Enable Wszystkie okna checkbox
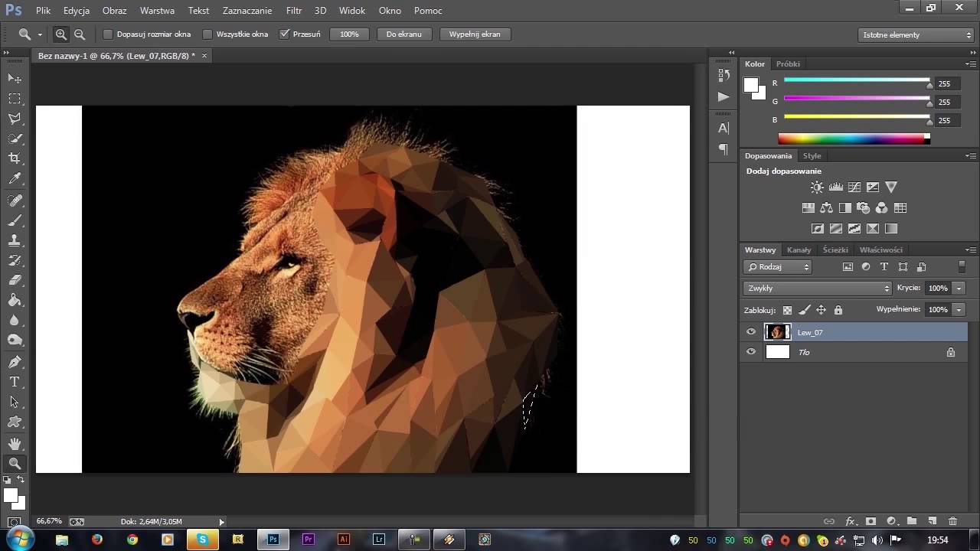Viewport: 980px width, 551px height. (207, 34)
